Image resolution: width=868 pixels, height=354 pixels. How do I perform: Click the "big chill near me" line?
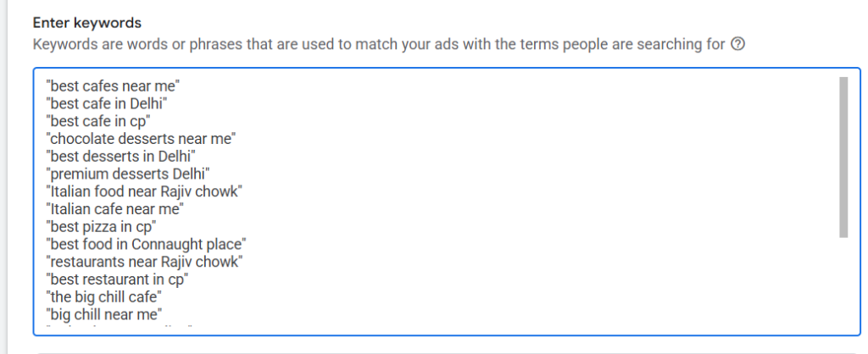[x=104, y=315]
